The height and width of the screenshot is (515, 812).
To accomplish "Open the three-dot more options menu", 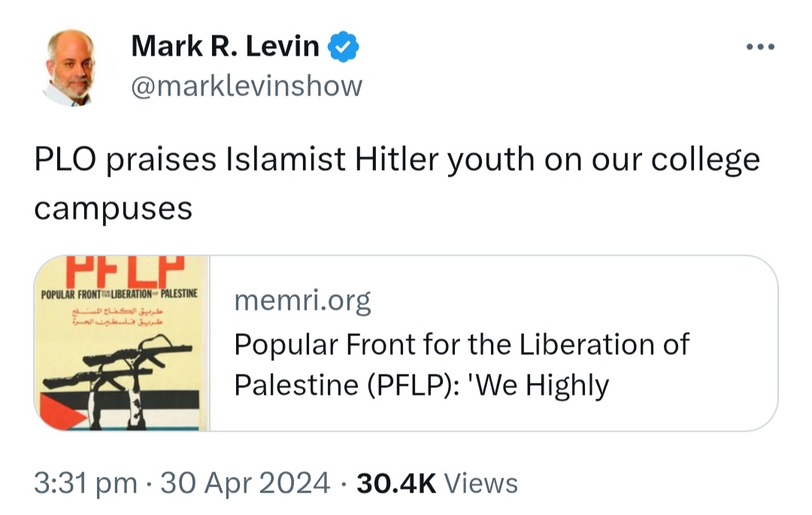I will click(760, 47).
